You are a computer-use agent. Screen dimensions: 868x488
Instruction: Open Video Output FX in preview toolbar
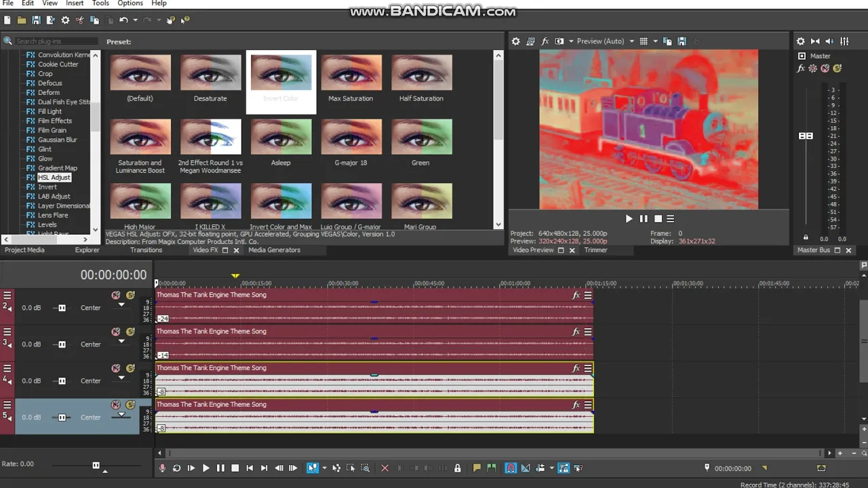tap(545, 41)
